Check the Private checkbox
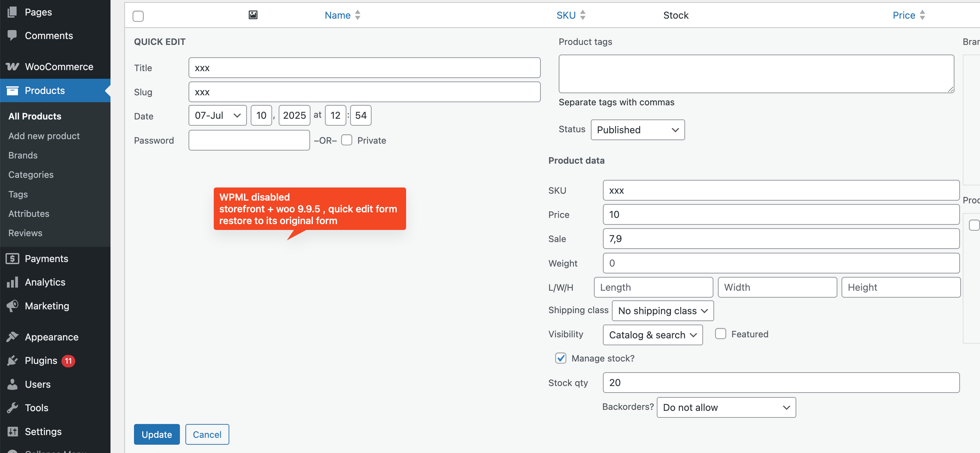Image resolution: width=980 pixels, height=453 pixels. 347,140
